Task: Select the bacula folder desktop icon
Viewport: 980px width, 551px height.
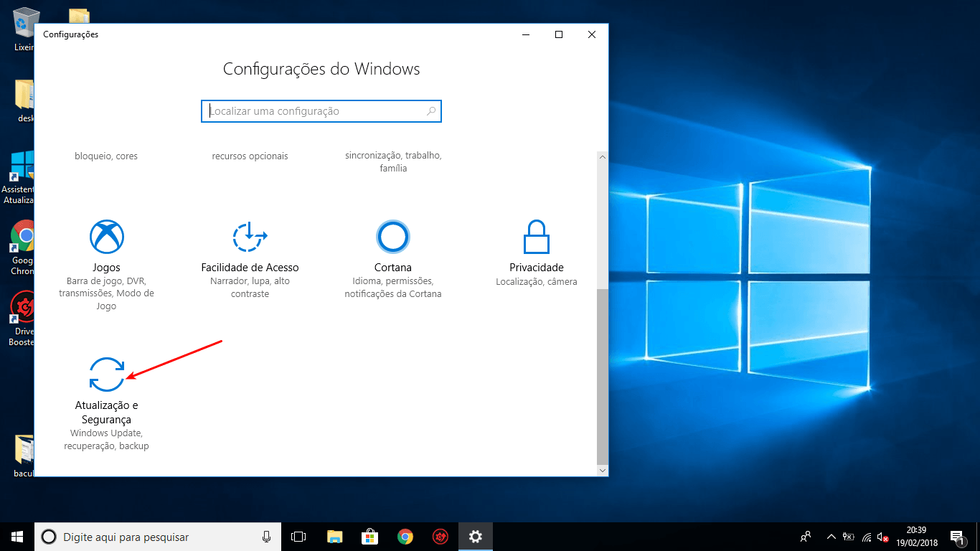Action: 23,456
